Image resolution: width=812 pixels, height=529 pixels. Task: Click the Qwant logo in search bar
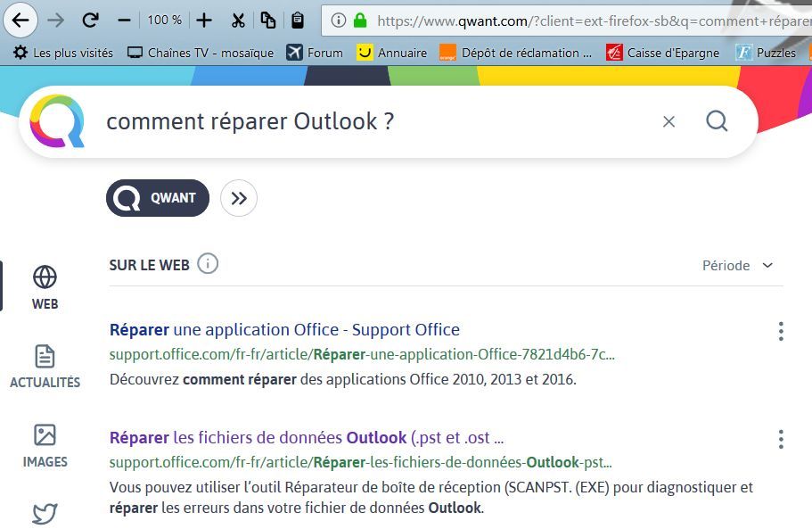(x=57, y=121)
